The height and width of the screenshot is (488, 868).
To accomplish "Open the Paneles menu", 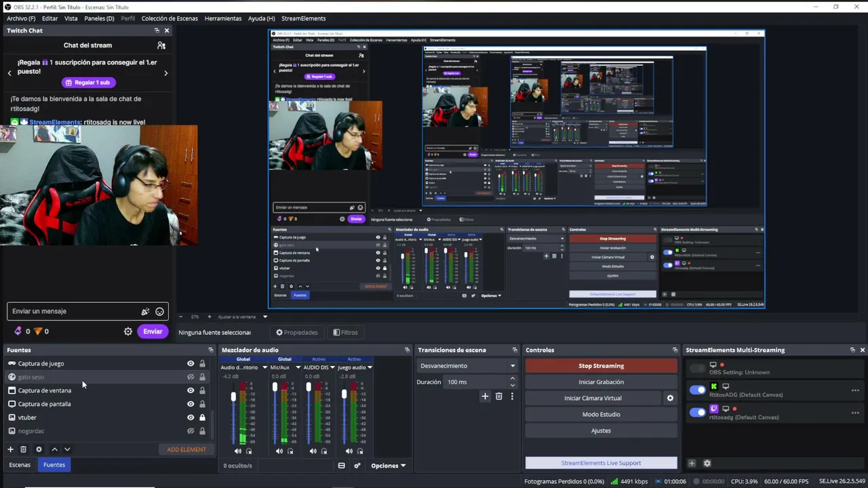I will tap(99, 18).
